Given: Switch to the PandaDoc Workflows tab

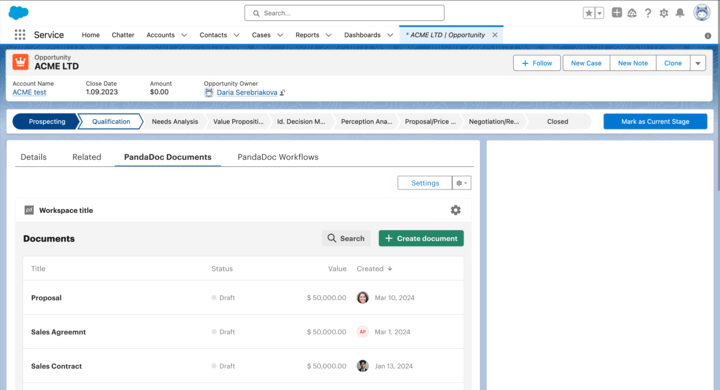Looking at the screenshot, I should 278,157.
